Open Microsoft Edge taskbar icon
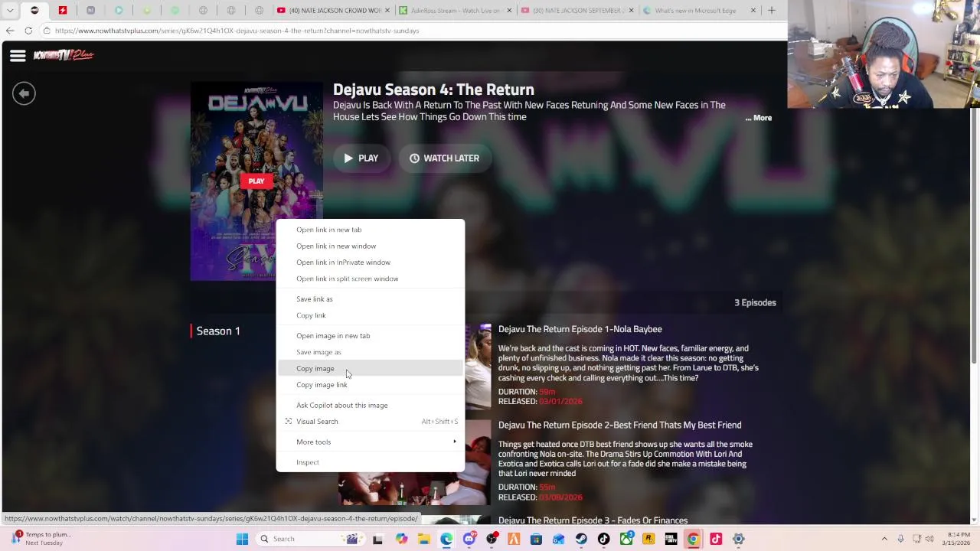The height and width of the screenshot is (551, 980). point(446,539)
